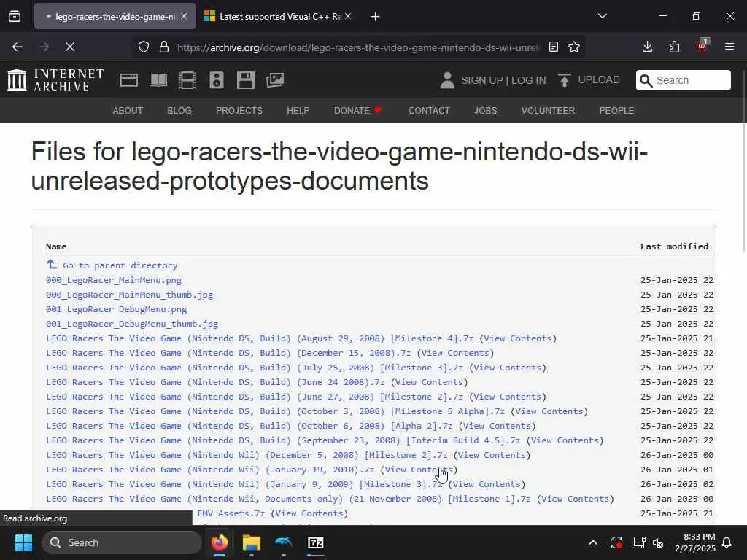
Task: Bookmark this page with star icon
Action: click(574, 47)
